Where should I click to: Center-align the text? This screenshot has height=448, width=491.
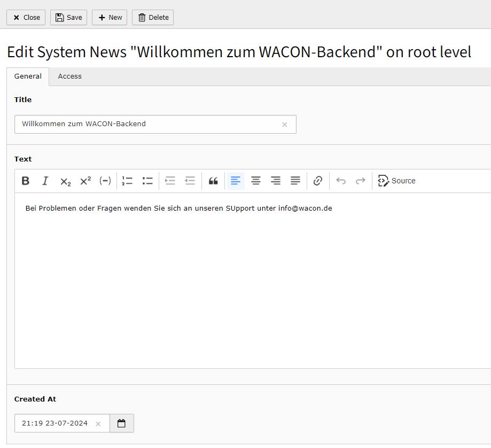[256, 181]
